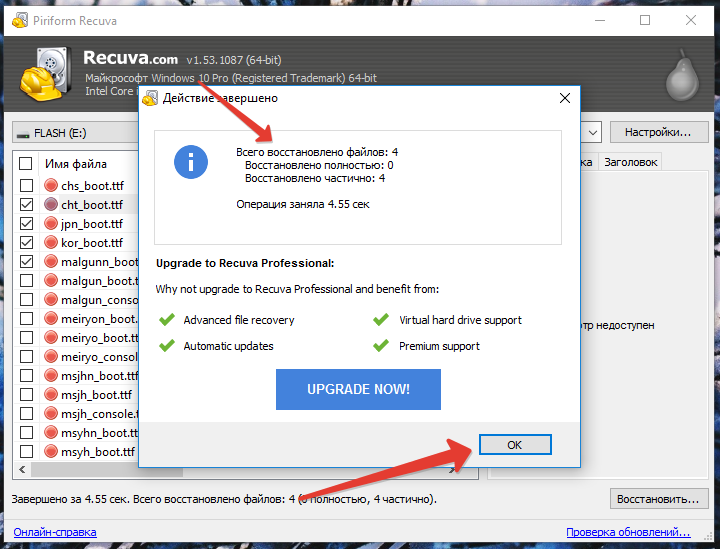Select the file name jpn_boot.ttf
Screen dimensions: 720x549
coord(92,224)
